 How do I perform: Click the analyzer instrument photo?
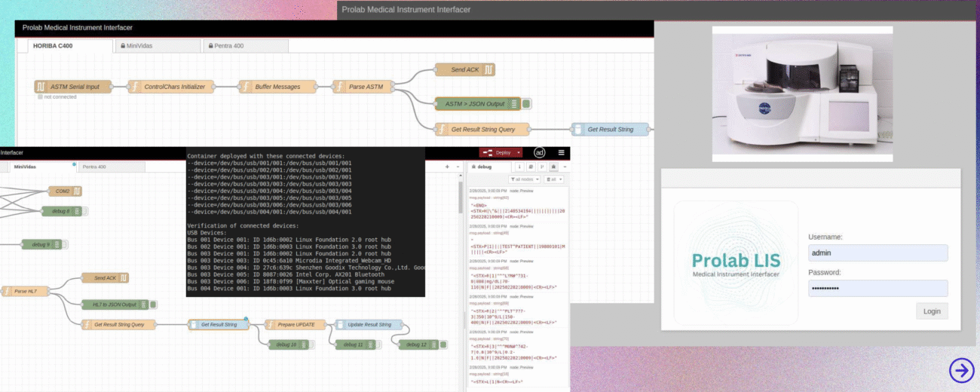pos(802,93)
